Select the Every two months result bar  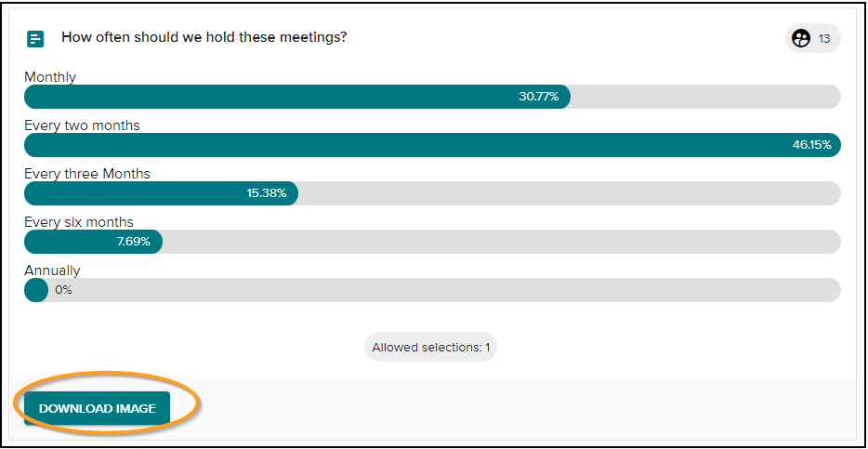click(x=432, y=145)
